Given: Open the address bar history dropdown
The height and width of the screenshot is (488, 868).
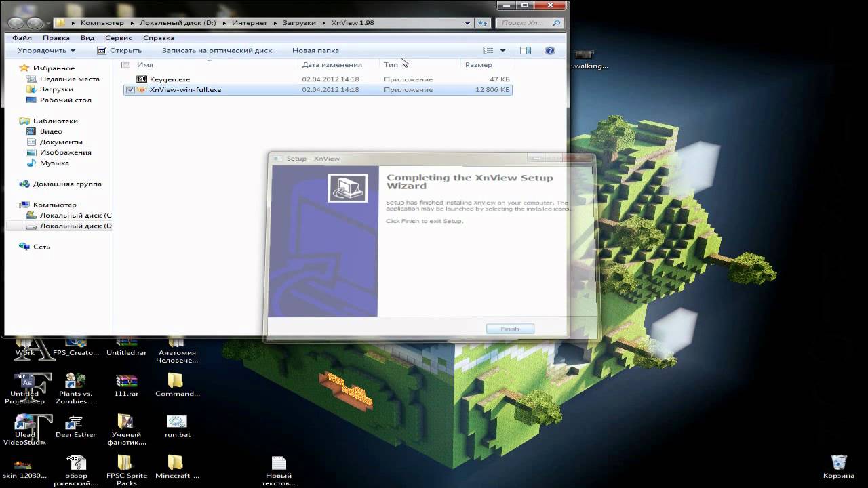Looking at the screenshot, I should 468,23.
